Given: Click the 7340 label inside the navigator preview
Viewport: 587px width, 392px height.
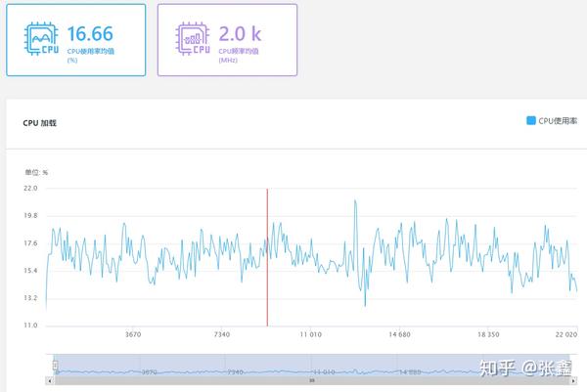Looking at the screenshot, I should click(x=235, y=372).
